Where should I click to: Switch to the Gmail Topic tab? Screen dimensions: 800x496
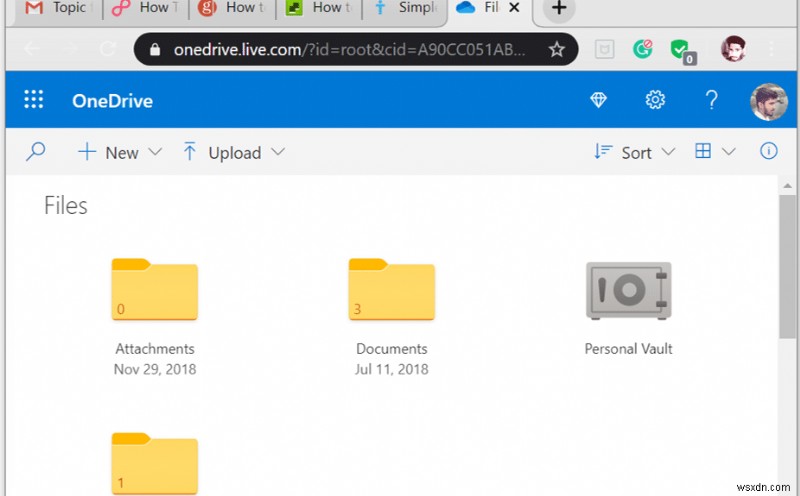59,9
